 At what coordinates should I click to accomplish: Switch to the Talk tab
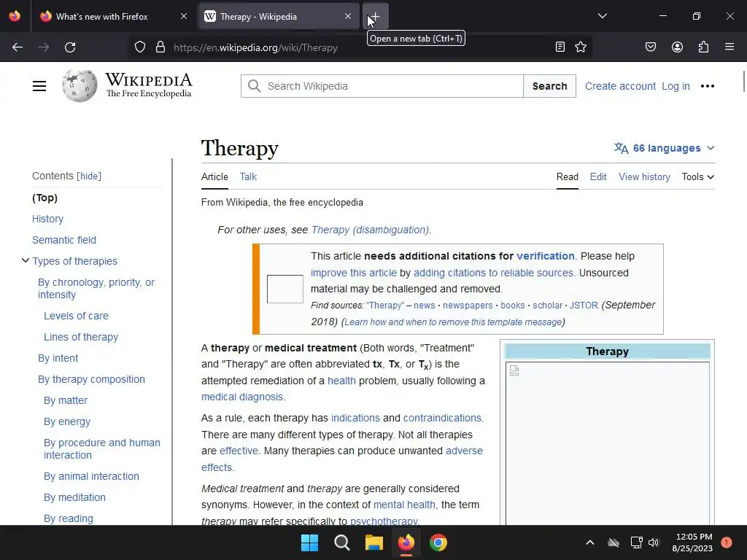click(248, 176)
